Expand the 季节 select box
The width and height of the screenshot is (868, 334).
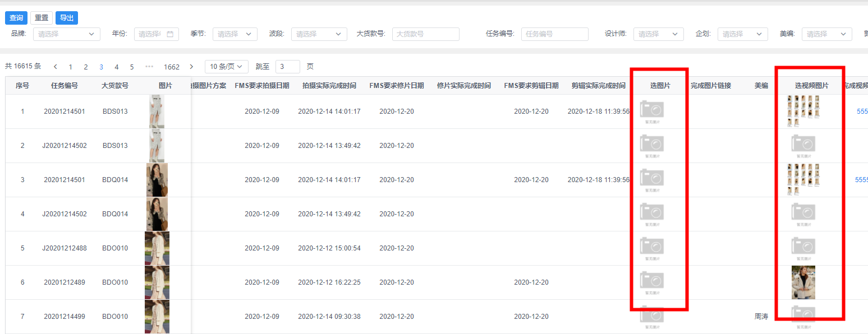click(235, 34)
